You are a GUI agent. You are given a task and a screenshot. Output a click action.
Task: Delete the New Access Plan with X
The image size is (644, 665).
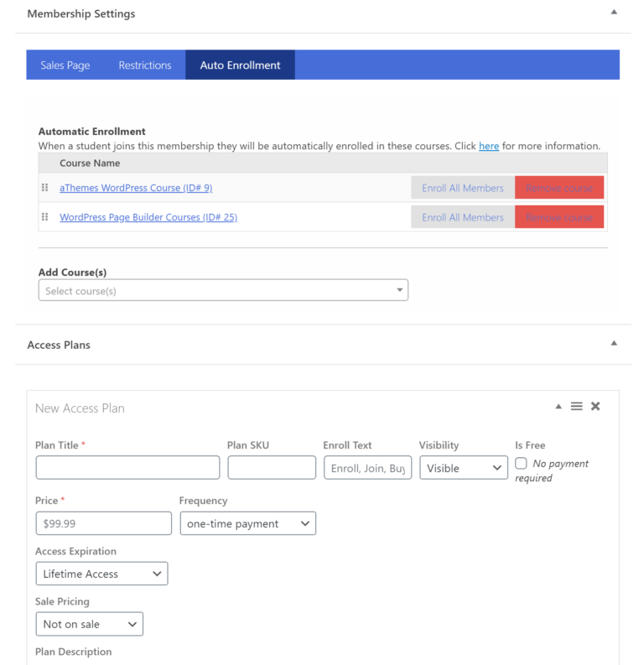[x=595, y=407]
